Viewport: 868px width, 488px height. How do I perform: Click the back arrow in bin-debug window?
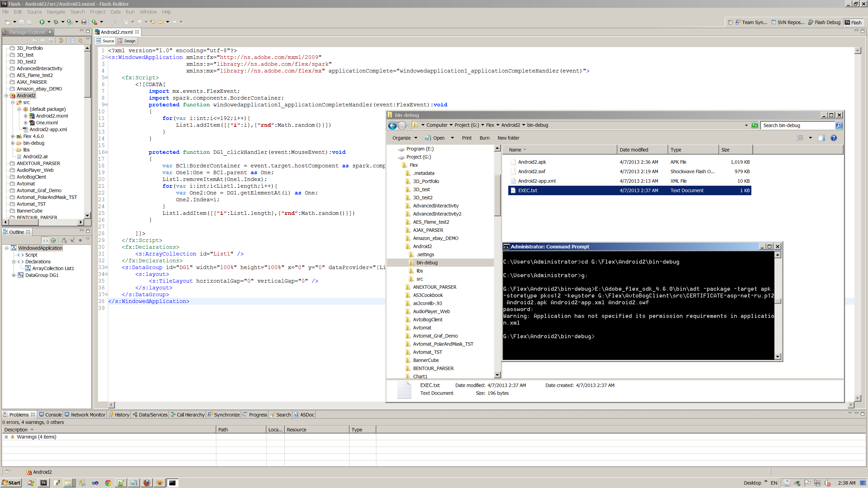pyautogui.click(x=392, y=126)
